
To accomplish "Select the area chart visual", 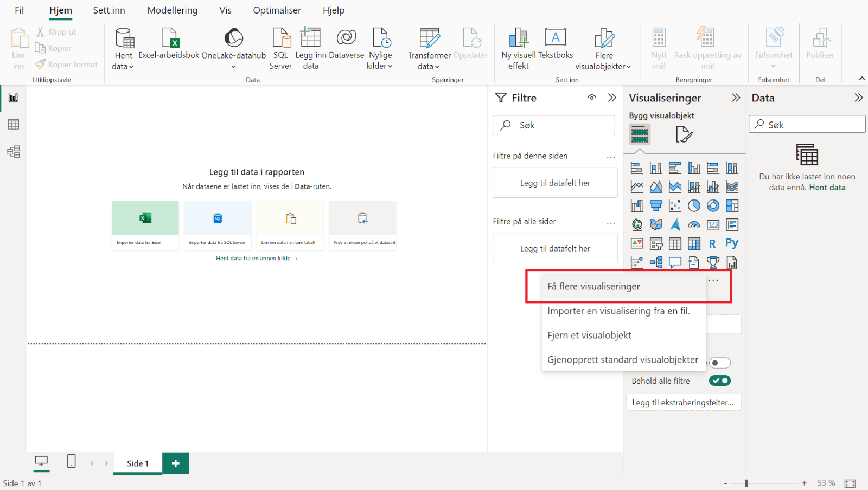I will 656,187.
